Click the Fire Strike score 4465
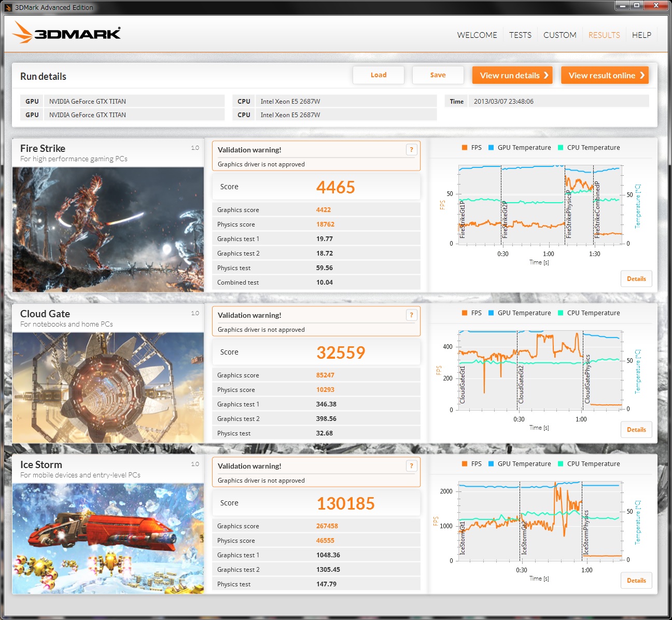672x620 pixels. (x=335, y=187)
